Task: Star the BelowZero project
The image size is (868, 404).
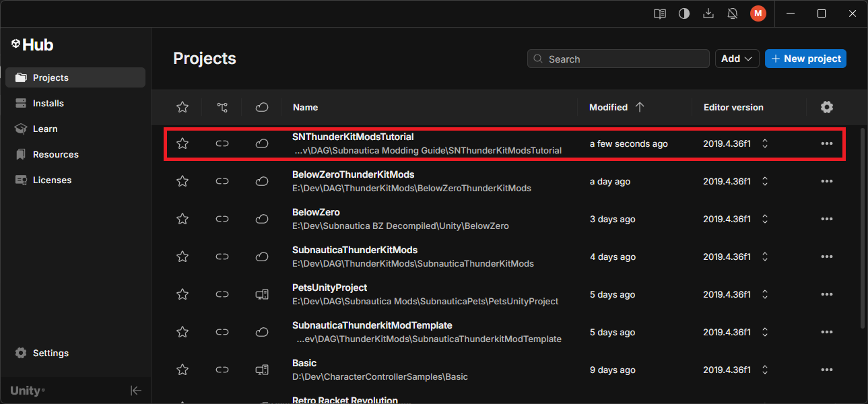Action: click(182, 218)
